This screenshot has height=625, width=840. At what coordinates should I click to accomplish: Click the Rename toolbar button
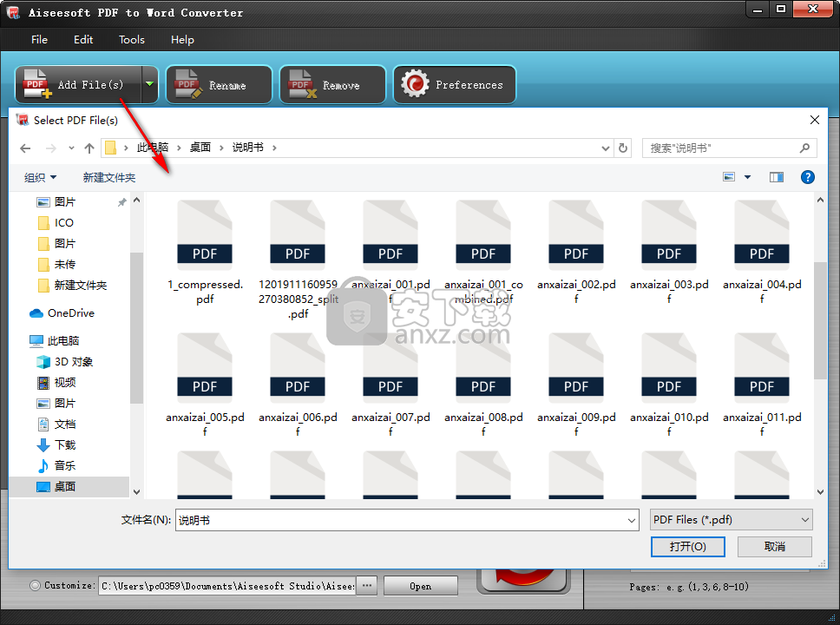click(219, 85)
